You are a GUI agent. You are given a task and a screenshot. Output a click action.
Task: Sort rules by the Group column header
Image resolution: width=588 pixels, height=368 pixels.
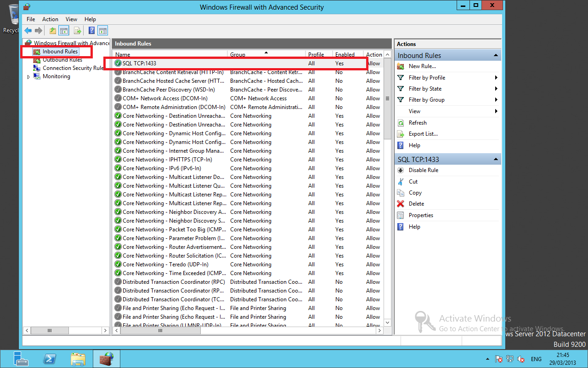266,54
